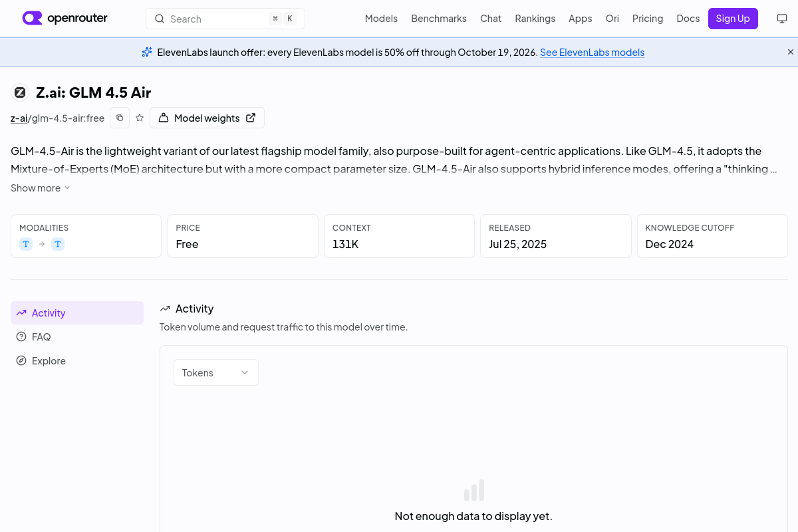The image size is (798, 532).
Task: Click the sparkle icon in ElevenLabs banner
Action: click(x=147, y=52)
